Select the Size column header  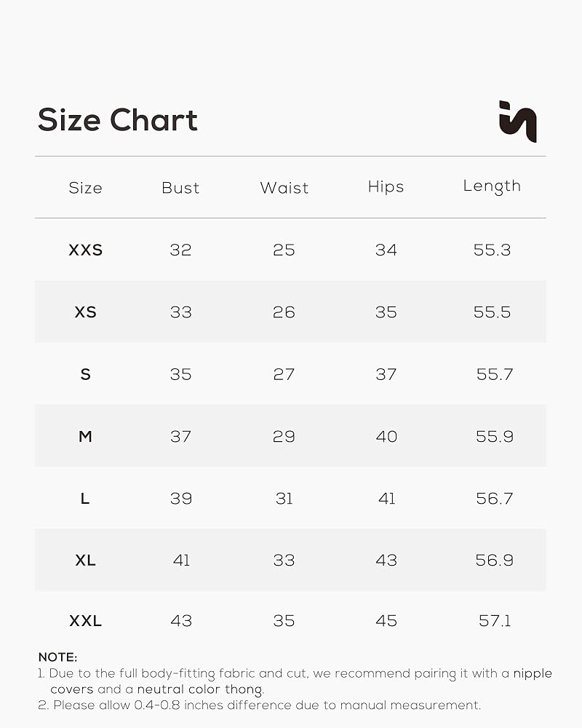tap(85, 188)
